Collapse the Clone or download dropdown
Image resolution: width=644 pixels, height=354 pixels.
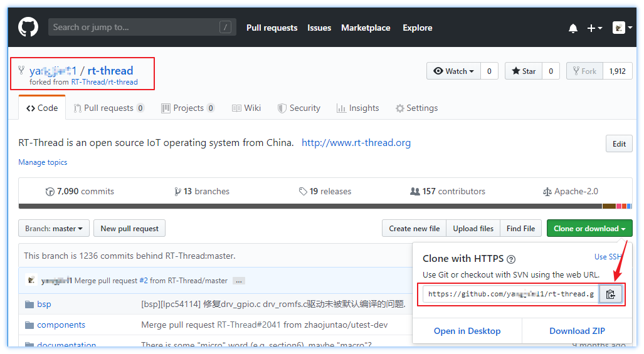[589, 229]
